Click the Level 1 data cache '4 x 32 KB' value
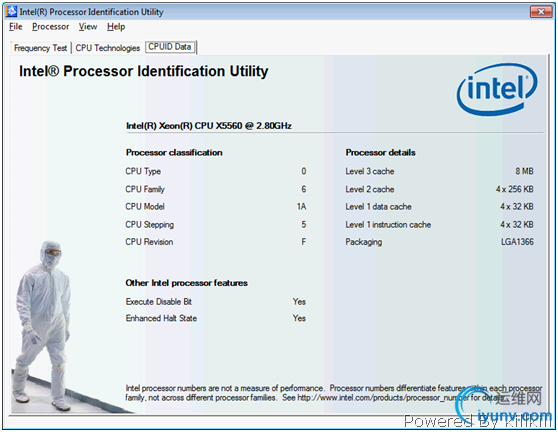This screenshot has height=432, width=558. coord(517,206)
